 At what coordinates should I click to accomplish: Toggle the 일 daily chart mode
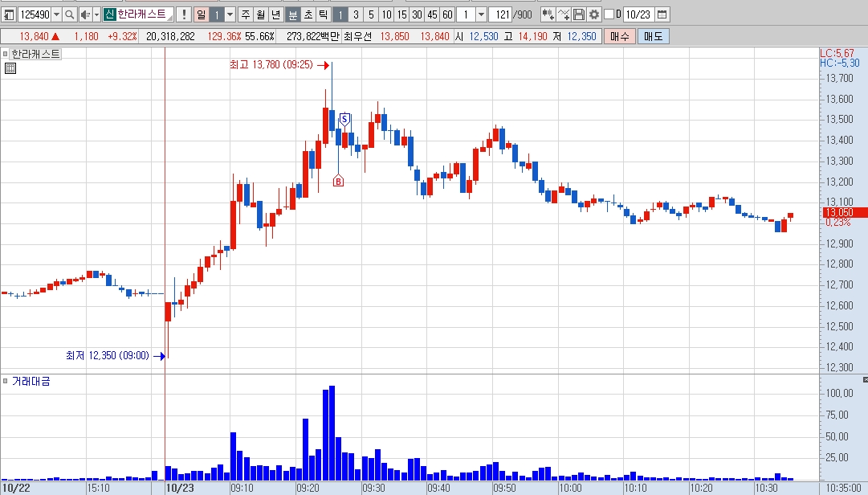(x=201, y=14)
